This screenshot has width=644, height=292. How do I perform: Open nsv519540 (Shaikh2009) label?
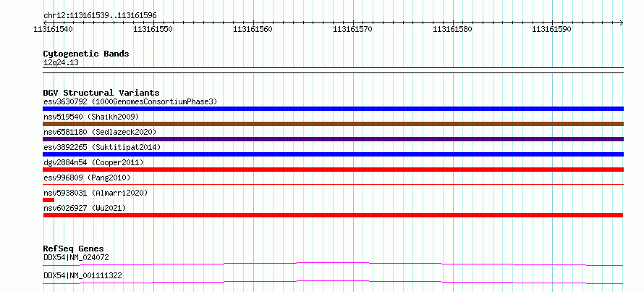[91, 117]
